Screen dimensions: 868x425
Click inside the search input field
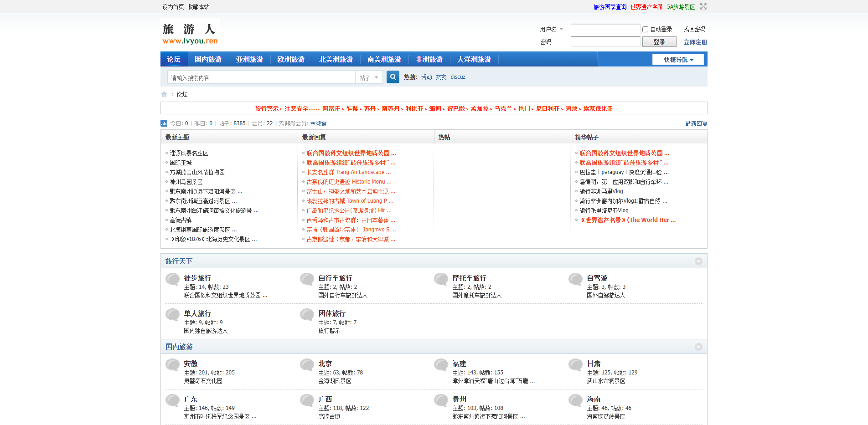pos(260,77)
